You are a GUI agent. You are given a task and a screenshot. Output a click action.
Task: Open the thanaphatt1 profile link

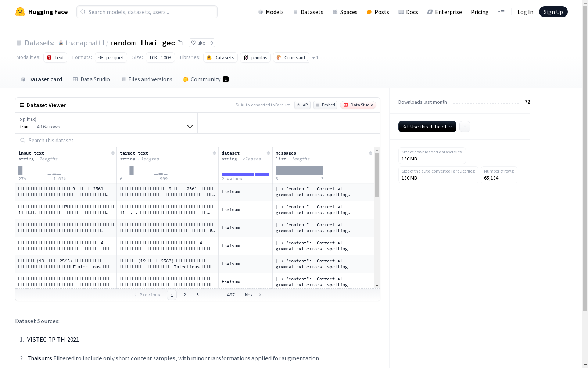click(85, 43)
